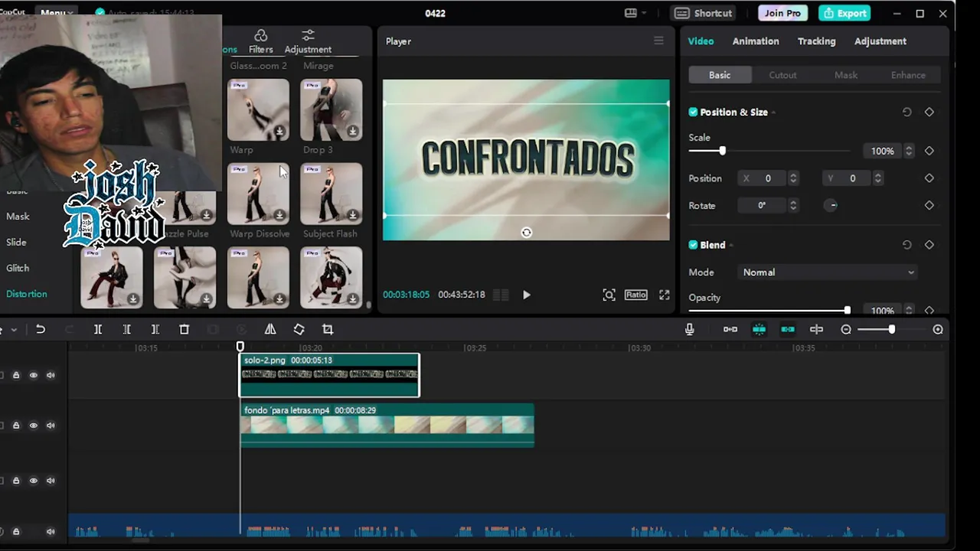This screenshot has height=551, width=980.
Task: Toggle clip linkage
Action: [x=788, y=329]
